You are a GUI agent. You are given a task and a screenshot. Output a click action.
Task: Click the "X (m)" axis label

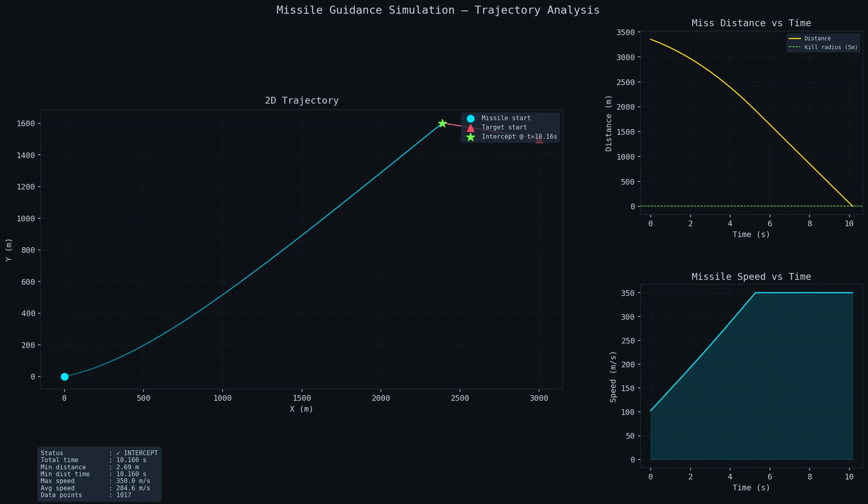[302, 409]
